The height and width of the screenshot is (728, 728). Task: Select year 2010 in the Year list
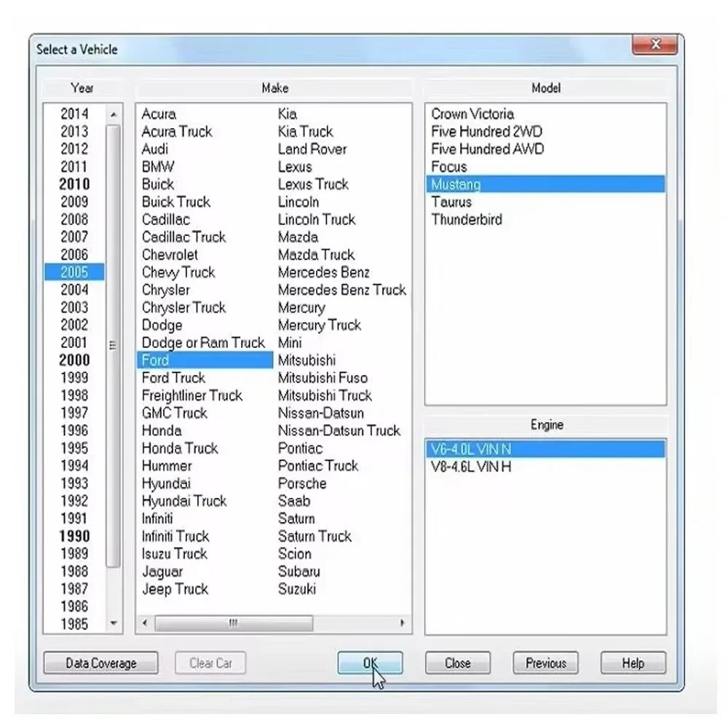74,184
